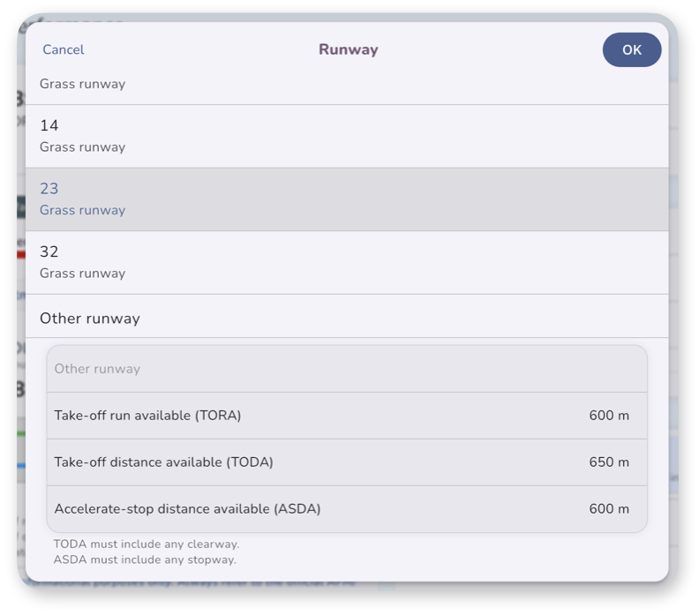The height and width of the screenshot is (616, 699).
Task: Edit Accelerate-stop distance available (ASDA) row
Action: click(x=347, y=509)
